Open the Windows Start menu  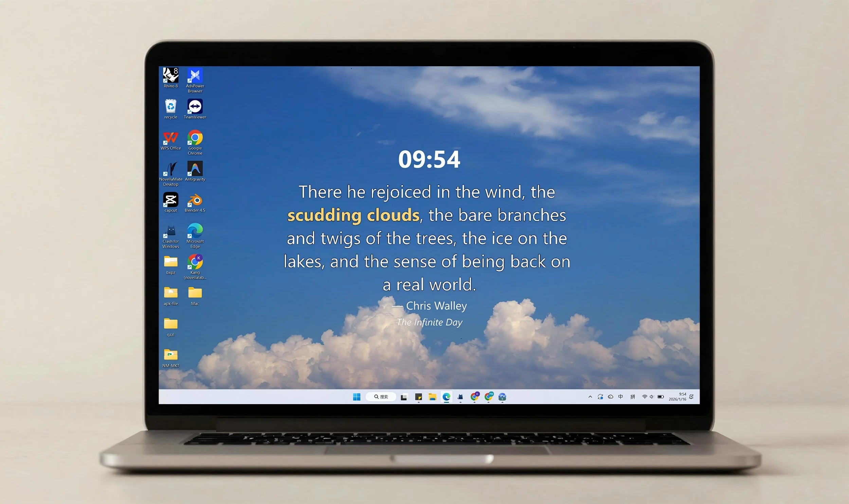(x=356, y=396)
